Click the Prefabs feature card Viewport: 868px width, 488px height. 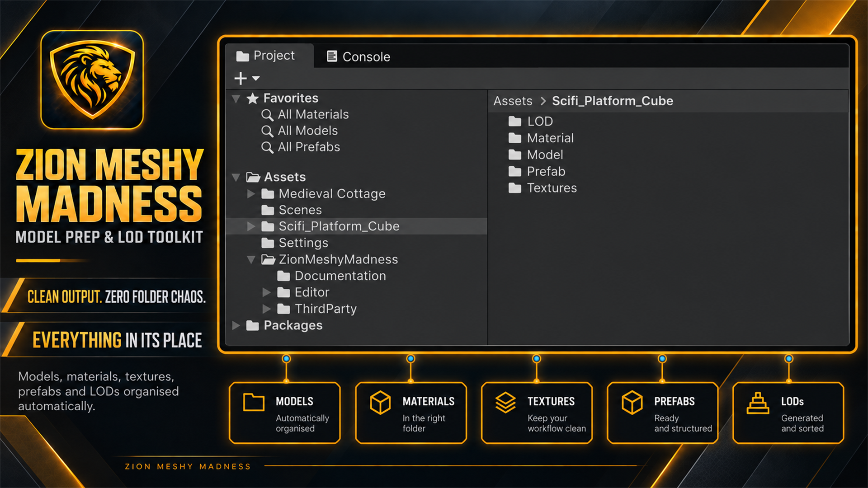click(x=663, y=413)
